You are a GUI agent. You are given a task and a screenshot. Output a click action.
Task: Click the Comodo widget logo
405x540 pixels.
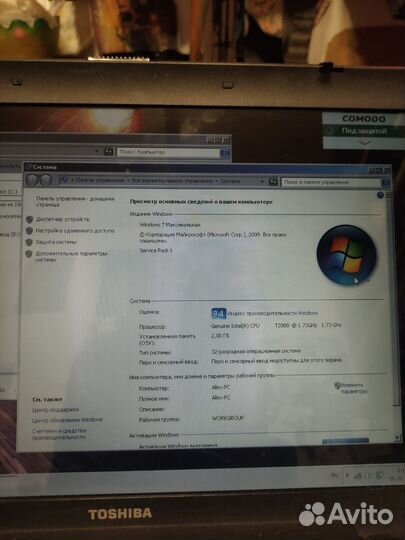(364, 119)
